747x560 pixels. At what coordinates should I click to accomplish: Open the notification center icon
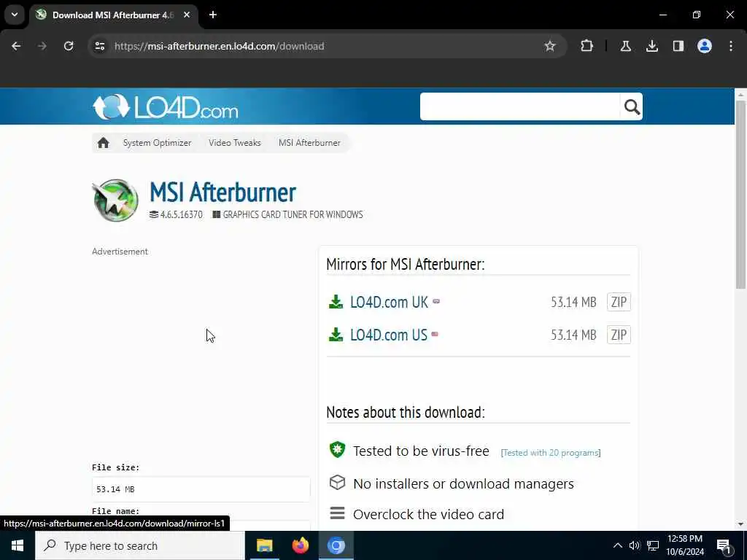[724, 546]
